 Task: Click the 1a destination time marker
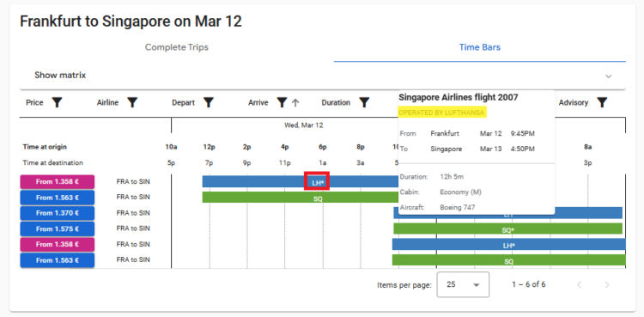322,163
